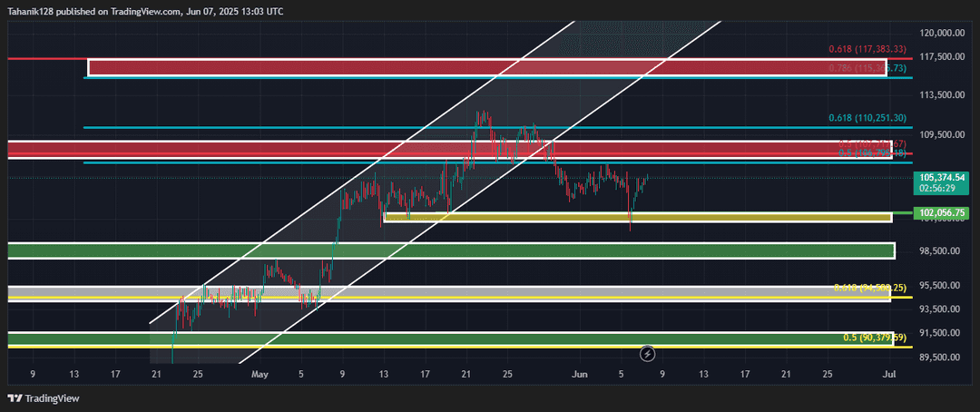
Task: Click the 109,500.00 price axis label
Action: point(943,134)
